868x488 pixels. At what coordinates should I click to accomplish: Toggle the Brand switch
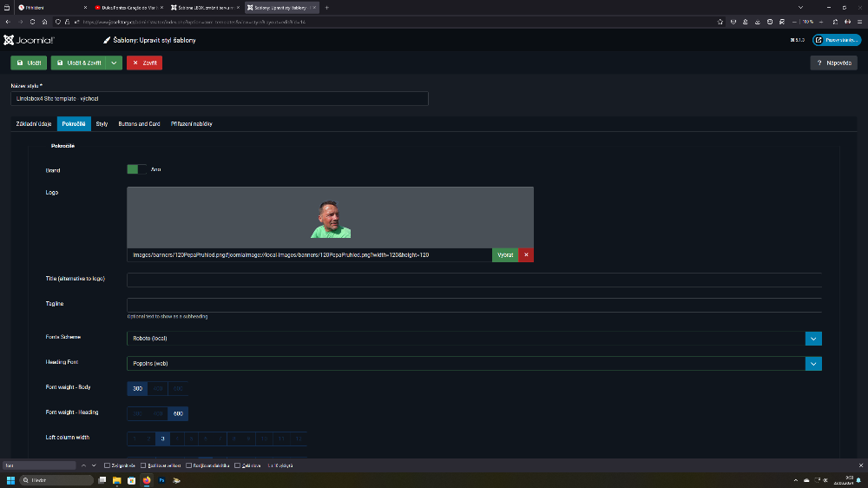click(137, 169)
